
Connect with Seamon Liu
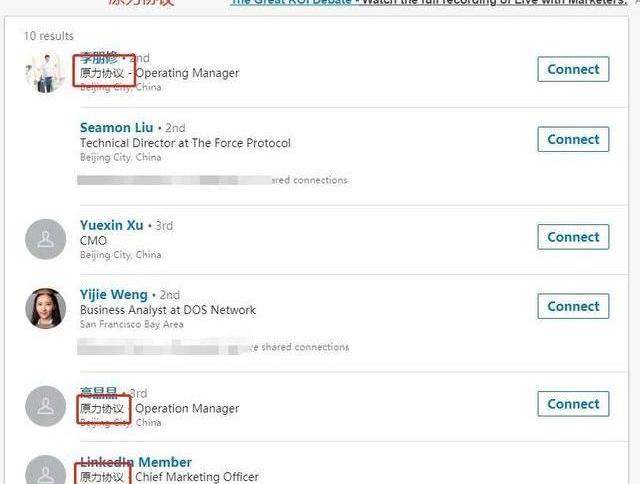[573, 140]
